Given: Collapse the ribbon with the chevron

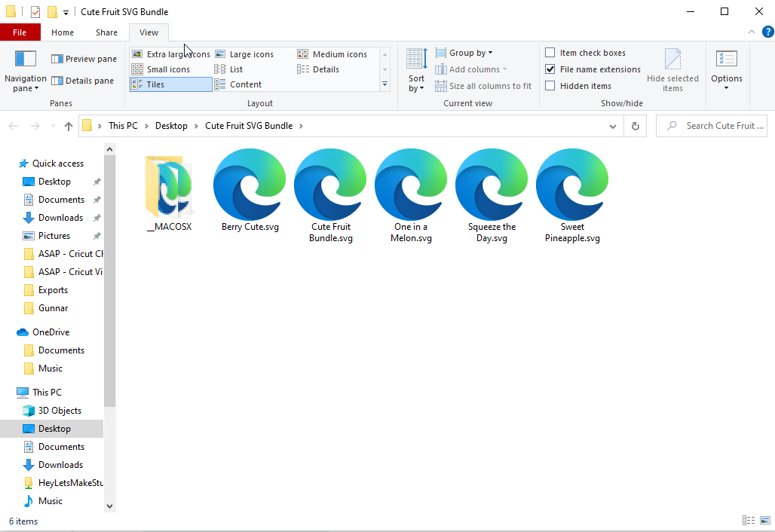Looking at the screenshot, I should click(x=752, y=32).
